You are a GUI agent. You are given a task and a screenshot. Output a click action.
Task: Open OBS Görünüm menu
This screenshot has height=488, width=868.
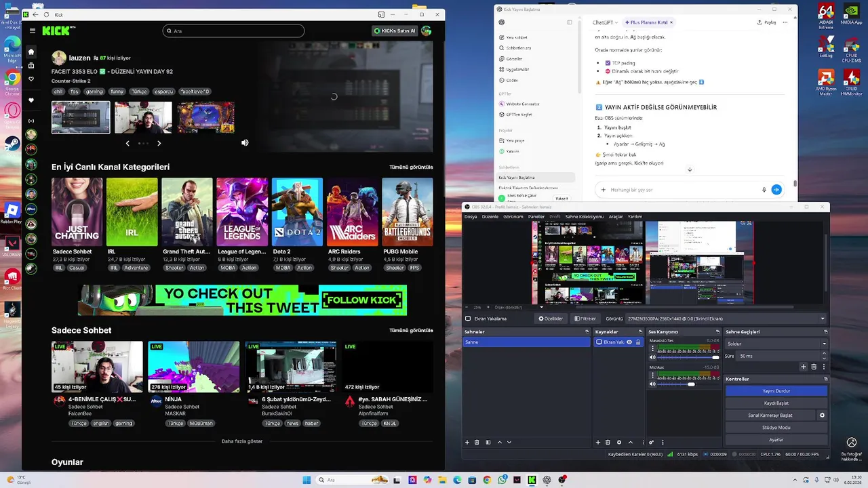pyautogui.click(x=513, y=217)
